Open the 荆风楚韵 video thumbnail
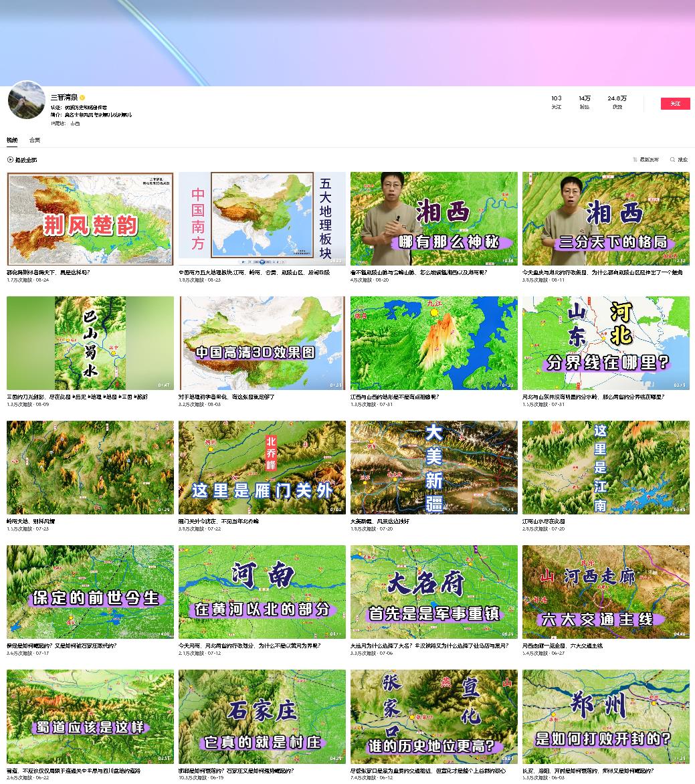 (x=90, y=219)
